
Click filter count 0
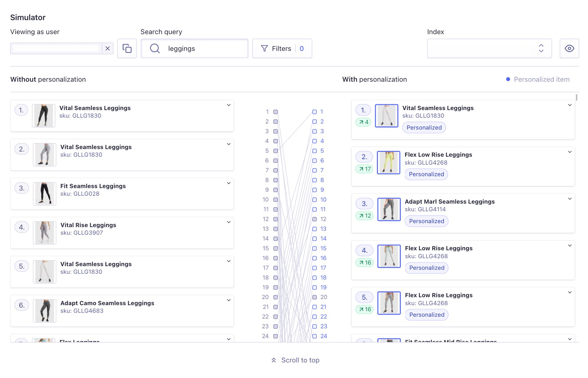[301, 48]
